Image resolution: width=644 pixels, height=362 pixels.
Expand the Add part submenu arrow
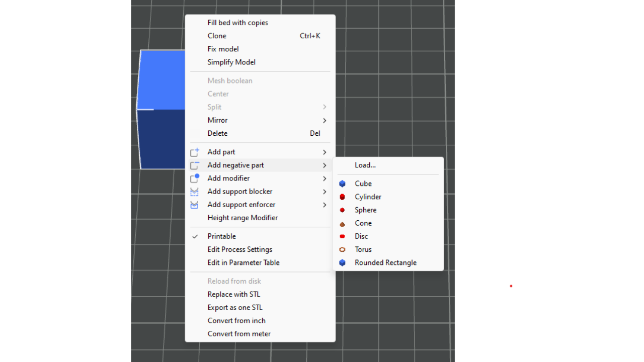point(325,152)
